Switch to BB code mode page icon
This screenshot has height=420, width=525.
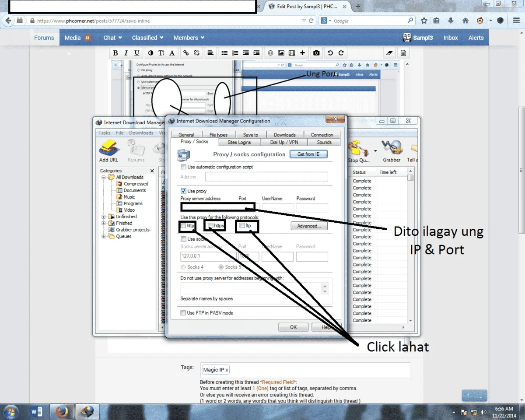click(x=403, y=53)
